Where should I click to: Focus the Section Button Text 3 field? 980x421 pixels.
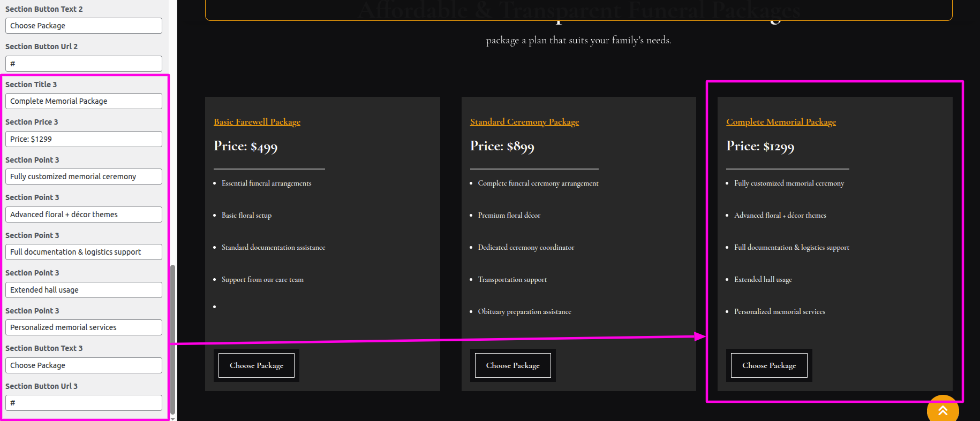pos(84,365)
